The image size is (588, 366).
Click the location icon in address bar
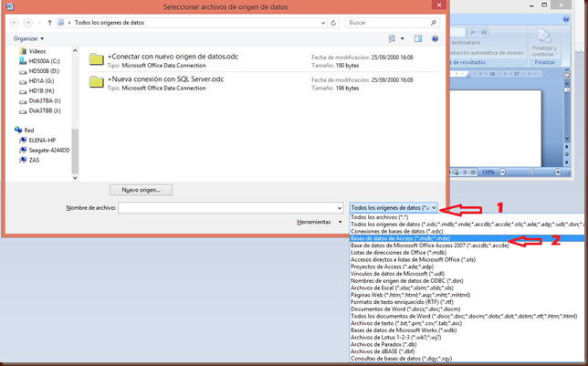tap(61, 23)
